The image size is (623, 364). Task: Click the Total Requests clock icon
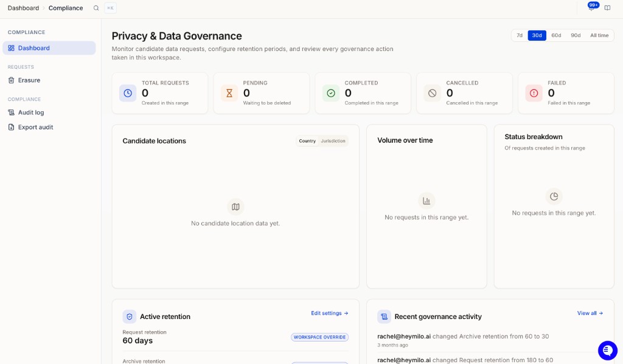pyautogui.click(x=128, y=93)
